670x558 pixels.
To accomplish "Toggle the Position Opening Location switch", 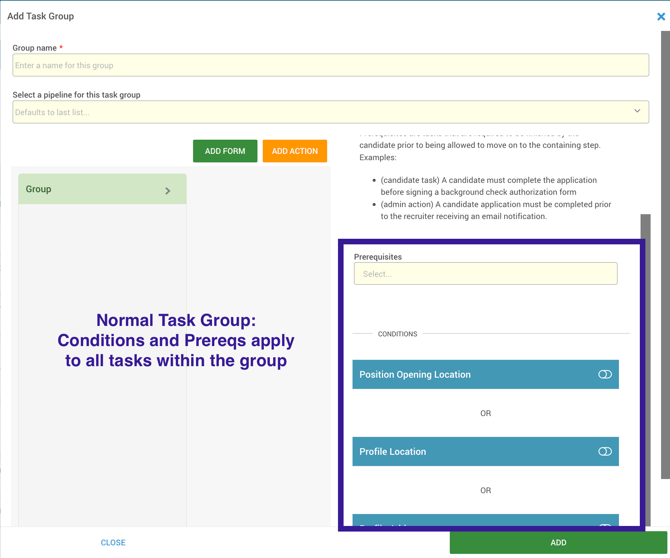I will pyautogui.click(x=604, y=375).
